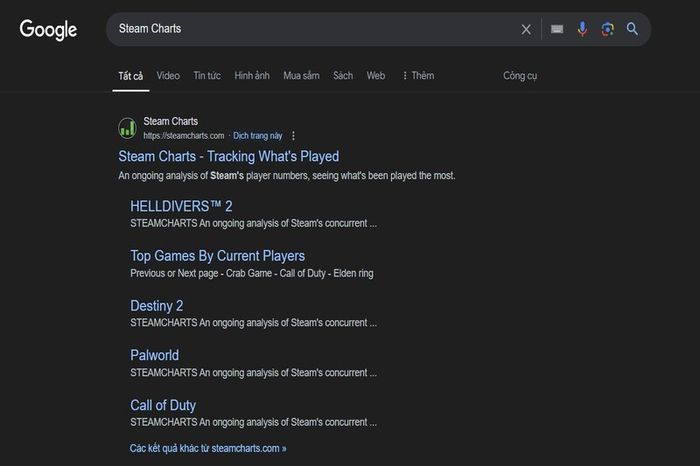Open the Destiny 2 sitelink
Screen dimensions: 700x466
[x=157, y=306]
